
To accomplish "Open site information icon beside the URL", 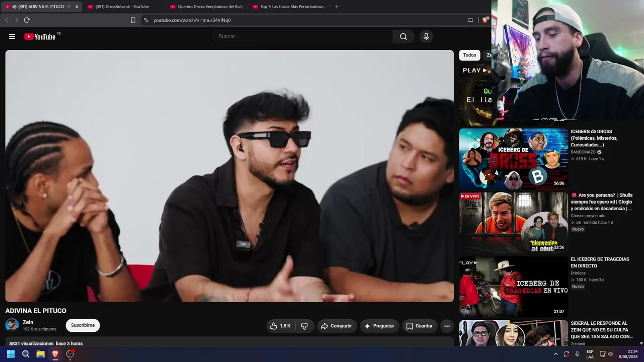I will tap(146, 20).
